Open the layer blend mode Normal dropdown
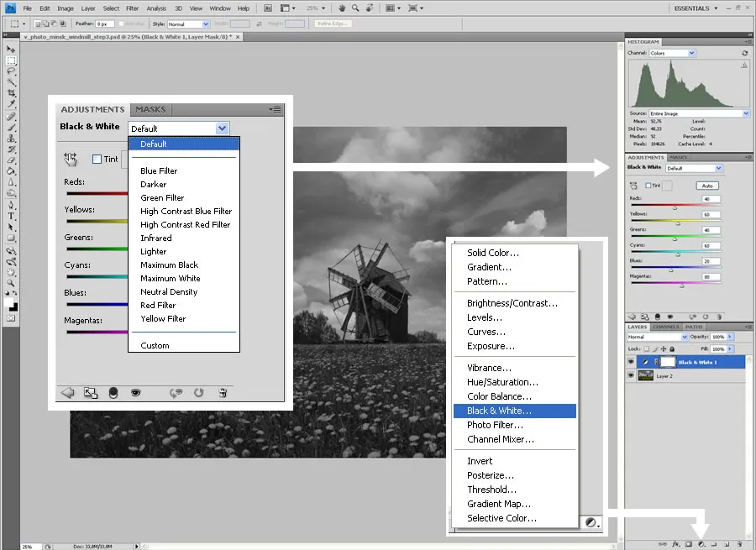This screenshot has height=550, width=756. [x=657, y=337]
